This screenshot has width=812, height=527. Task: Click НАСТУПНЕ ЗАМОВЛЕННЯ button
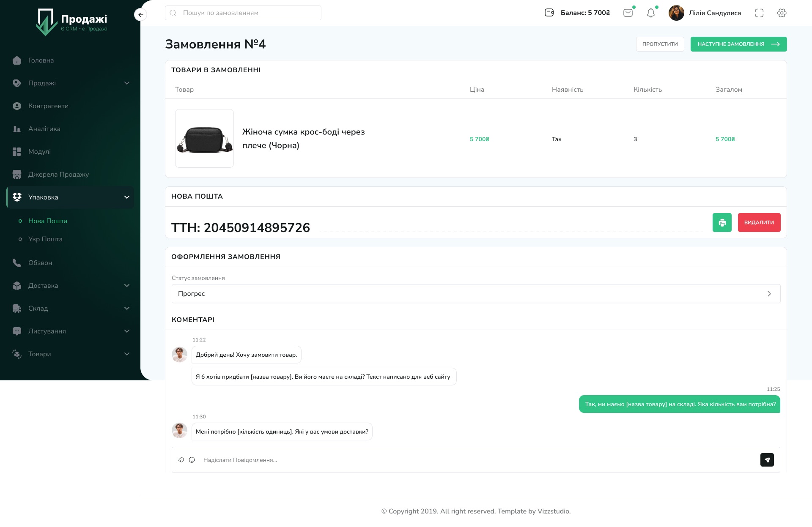[x=738, y=44]
